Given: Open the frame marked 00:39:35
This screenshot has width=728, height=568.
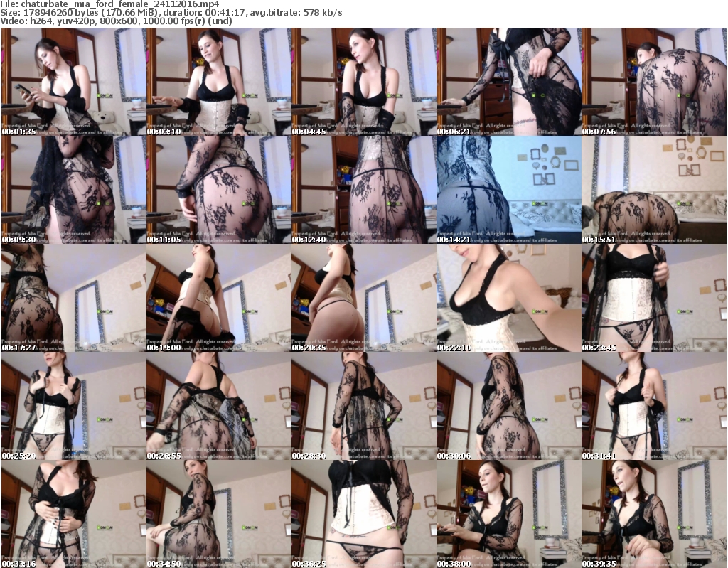Looking at the screenshot, I should coord(654,514).
